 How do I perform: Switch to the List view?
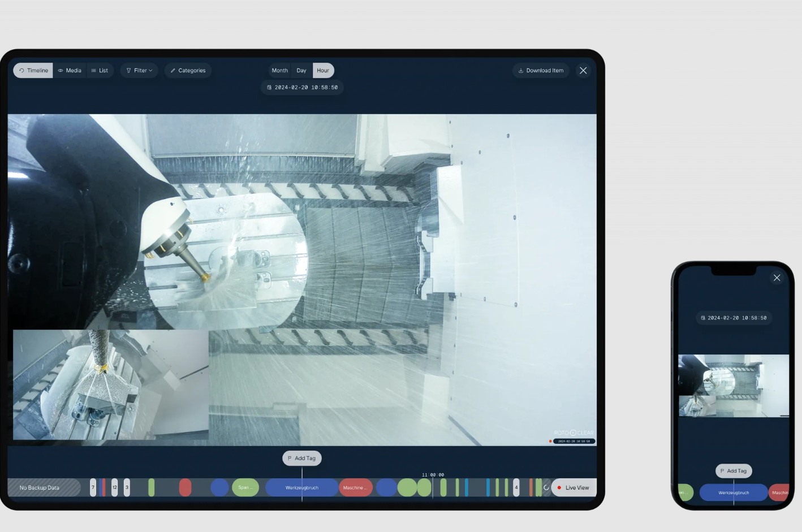click(100, 71)
